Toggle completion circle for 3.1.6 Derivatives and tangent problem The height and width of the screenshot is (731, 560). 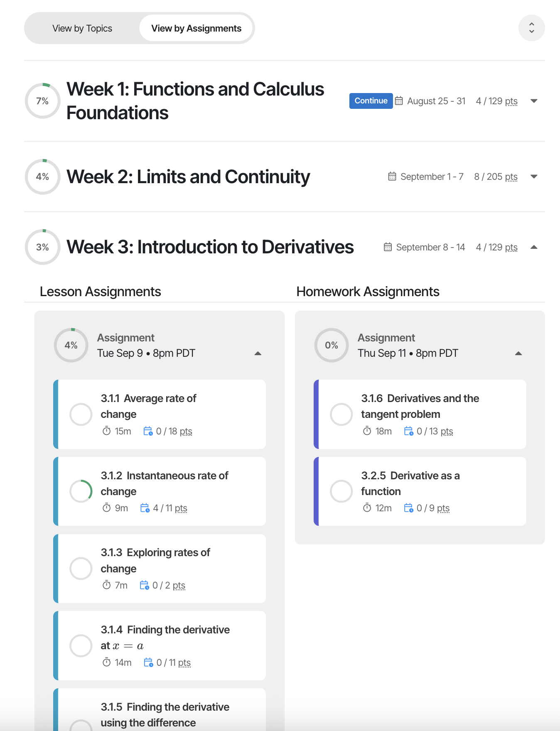coord(341,414)
